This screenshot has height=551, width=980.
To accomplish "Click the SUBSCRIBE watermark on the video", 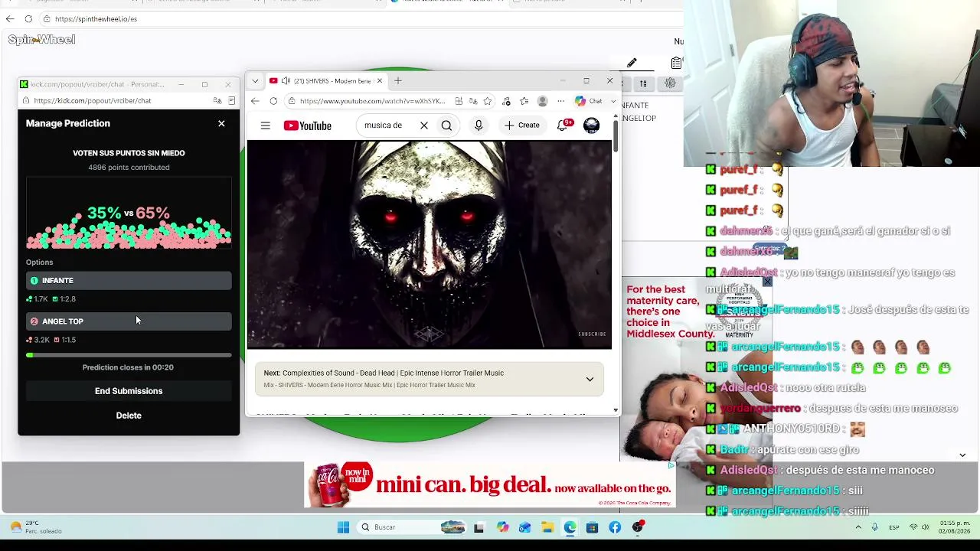I will click(592, 334).
